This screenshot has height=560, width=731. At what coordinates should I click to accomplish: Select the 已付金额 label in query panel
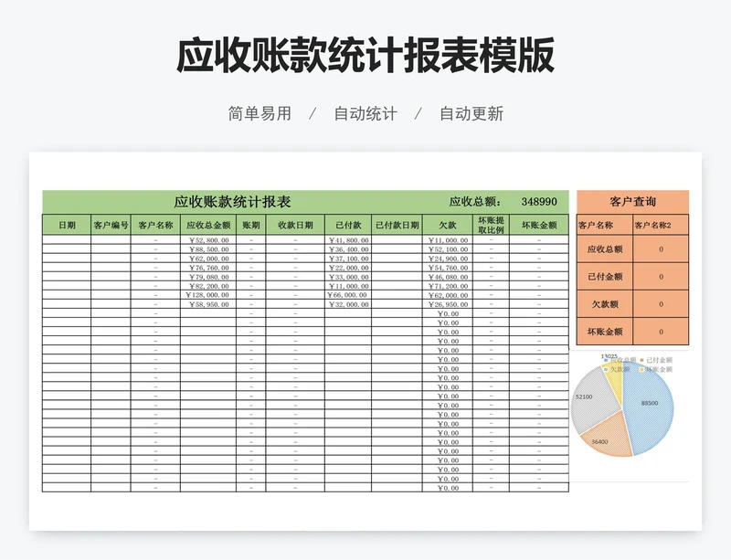[x=605, y=277]
